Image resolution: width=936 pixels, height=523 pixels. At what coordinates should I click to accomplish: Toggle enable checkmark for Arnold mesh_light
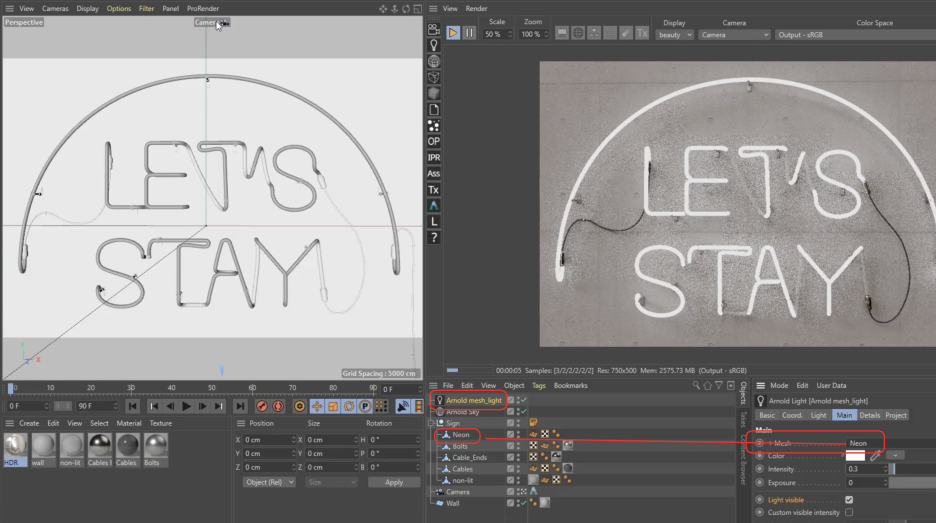pos(524,401)
